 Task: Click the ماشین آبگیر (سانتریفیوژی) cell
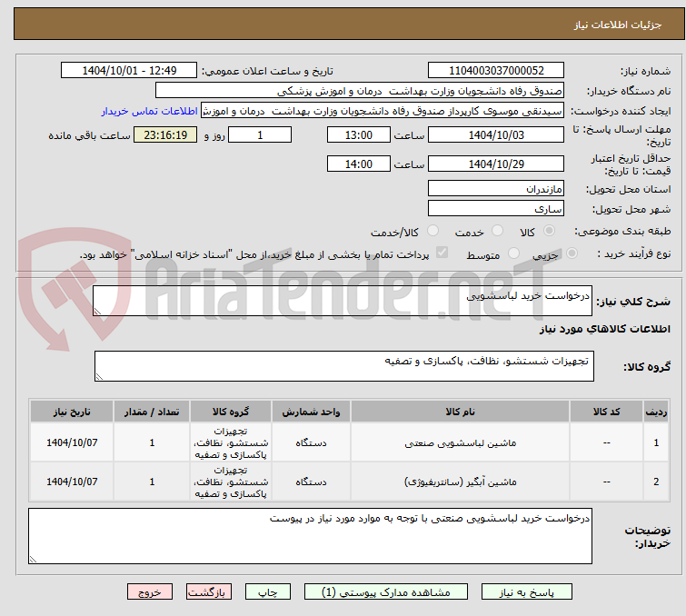(x=460, y=482)
